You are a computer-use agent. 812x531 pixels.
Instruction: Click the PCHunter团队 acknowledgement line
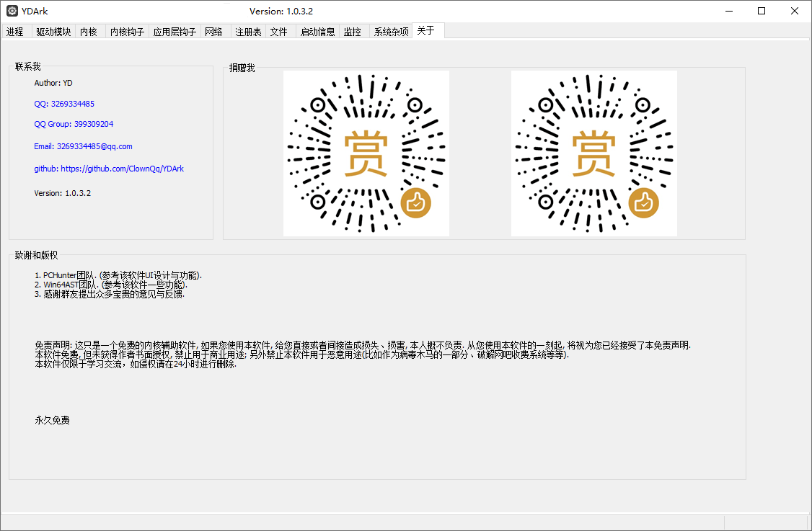click(118, 275)
